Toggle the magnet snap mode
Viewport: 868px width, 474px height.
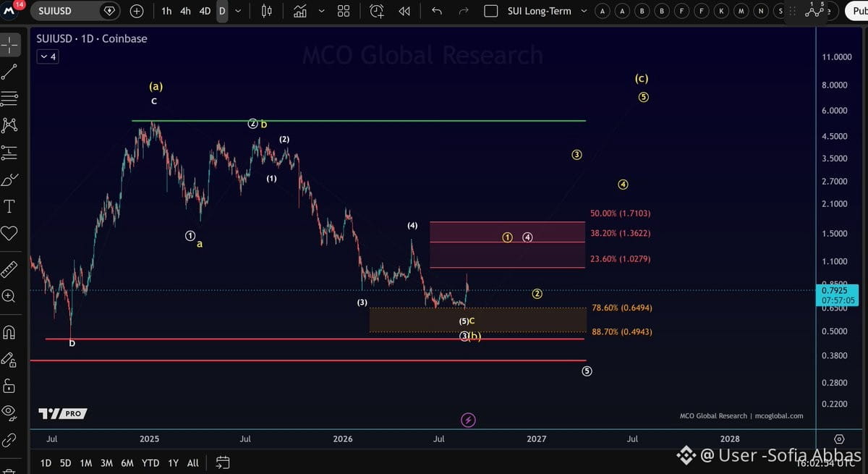[10, 333]
